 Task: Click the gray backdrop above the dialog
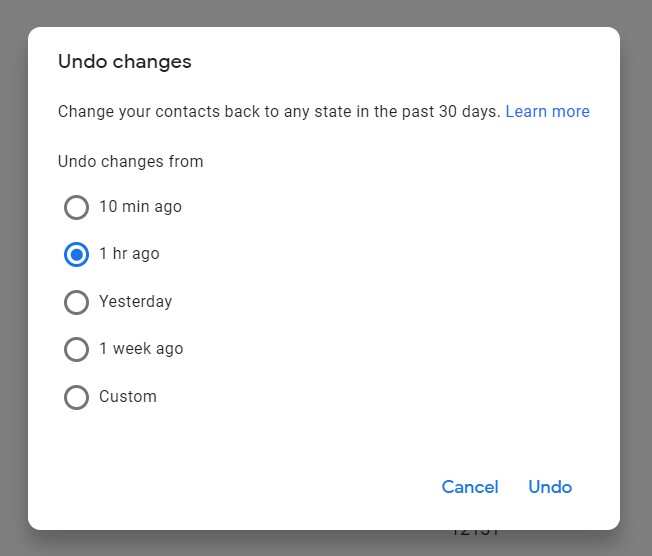coord(326,12)
